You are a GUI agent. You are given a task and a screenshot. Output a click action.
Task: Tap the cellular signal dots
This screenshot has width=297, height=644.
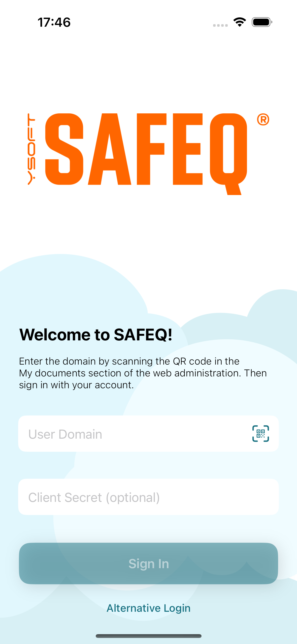pos(220,25)
